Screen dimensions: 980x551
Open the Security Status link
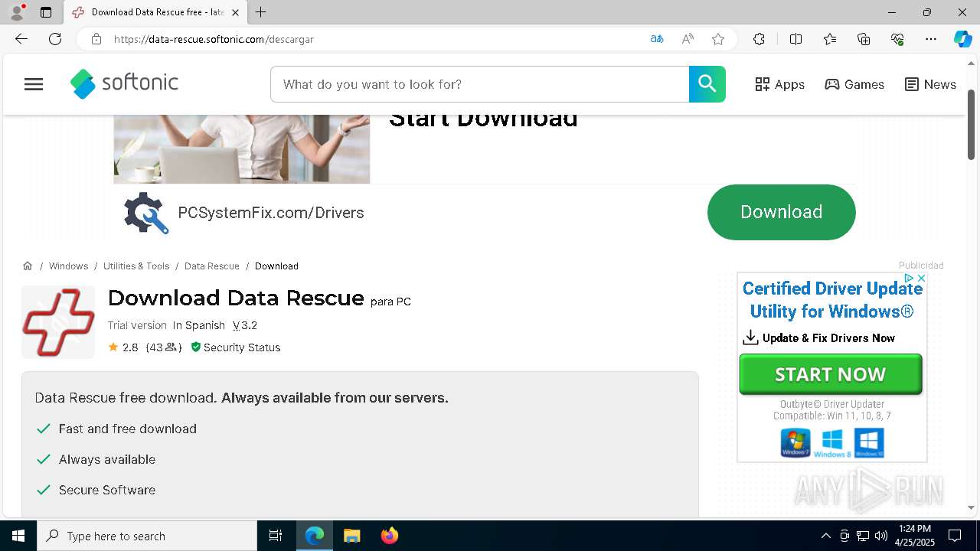235,347
